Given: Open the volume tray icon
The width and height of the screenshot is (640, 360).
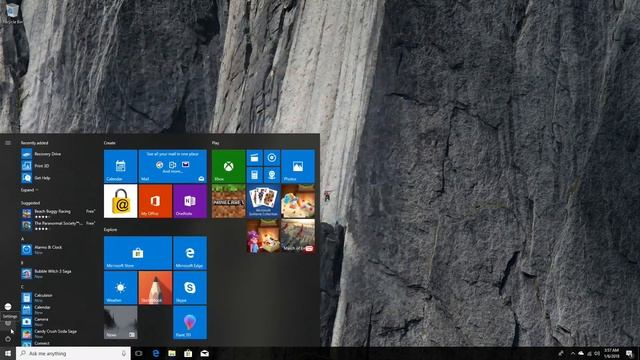Looking at the screenshot, I should [x=597, y=353].
